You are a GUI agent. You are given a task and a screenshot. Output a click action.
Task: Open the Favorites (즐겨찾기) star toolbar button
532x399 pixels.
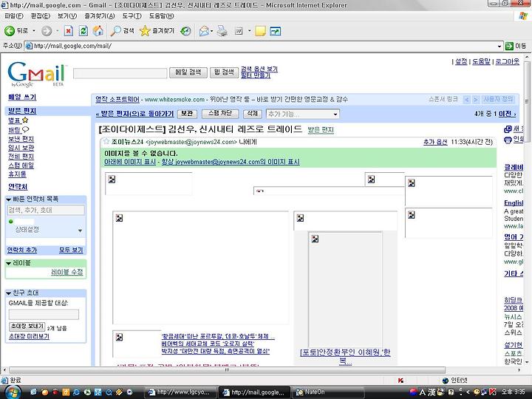pyautogui.click(x=157, y=31)
